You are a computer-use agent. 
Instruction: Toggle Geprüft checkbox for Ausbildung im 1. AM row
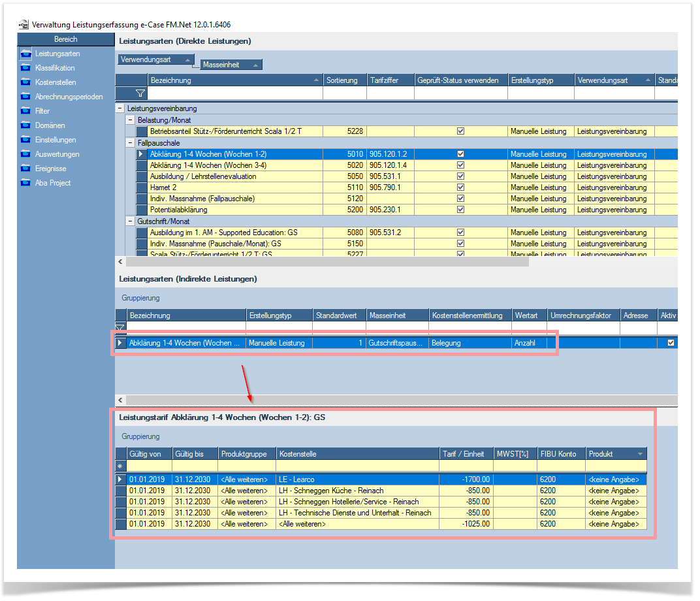461,233
